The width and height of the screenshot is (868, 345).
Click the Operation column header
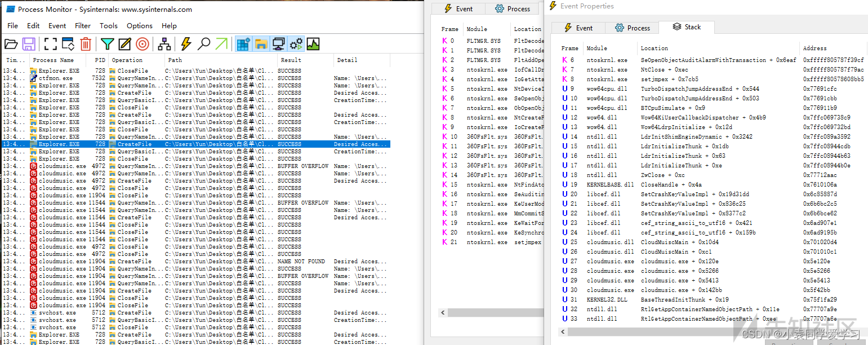tap(136, 60)
